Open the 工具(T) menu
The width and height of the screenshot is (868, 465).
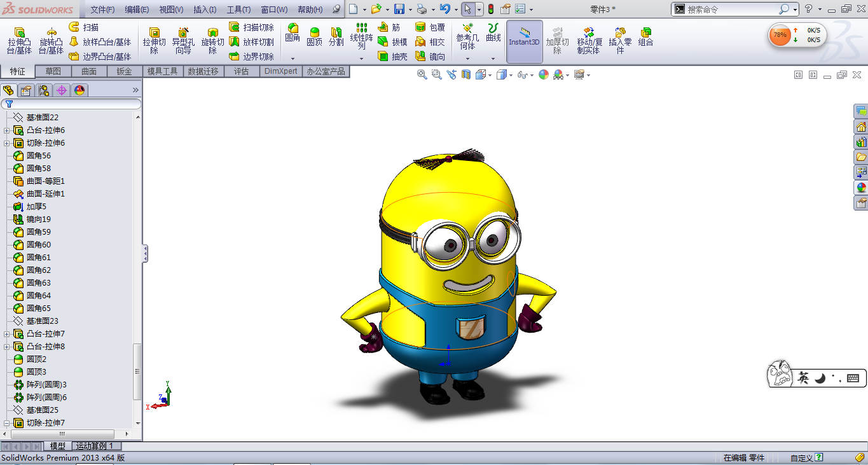point(238,10)
